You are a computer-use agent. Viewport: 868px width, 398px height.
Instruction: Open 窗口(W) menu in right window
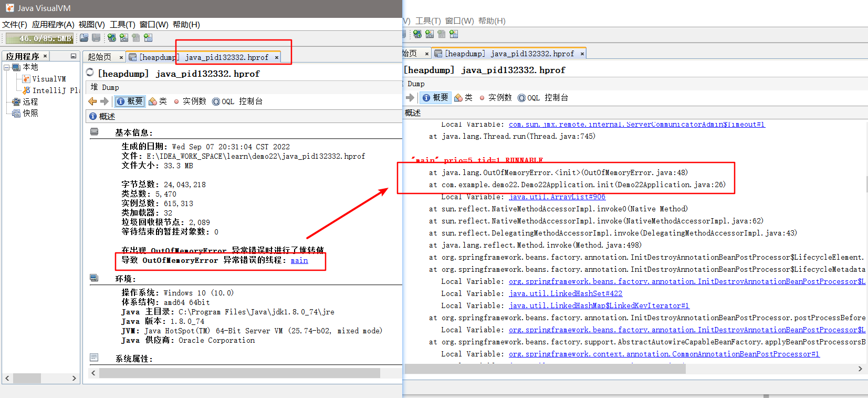460,21
